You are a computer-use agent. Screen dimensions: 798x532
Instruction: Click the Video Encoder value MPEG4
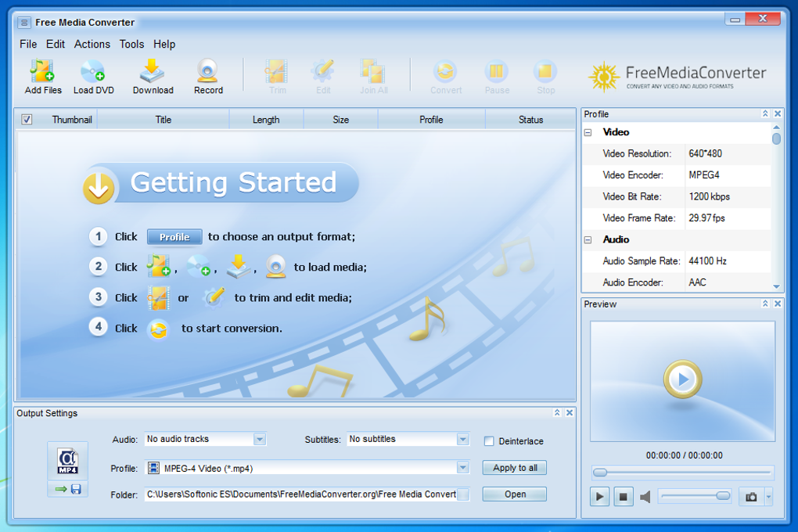tap(704, 175)
